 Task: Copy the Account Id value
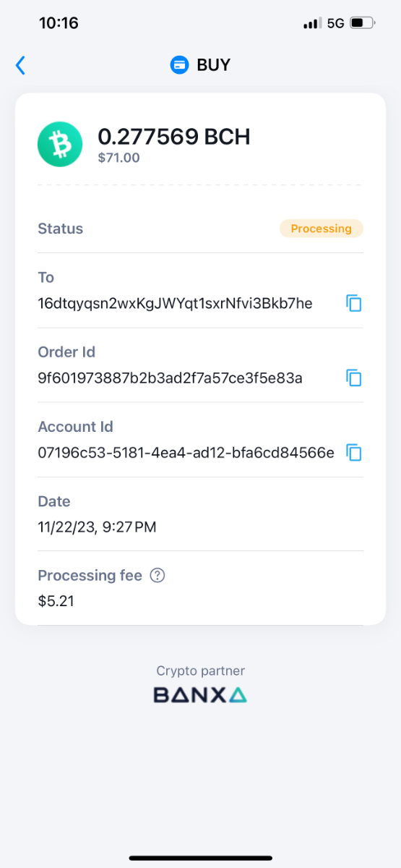tap(353, 453)
